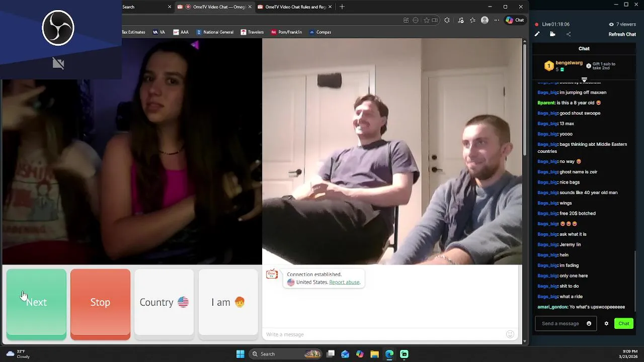Open the Travelers bookmark
This screenshot has width=644, height=362.
coord(252,32)
